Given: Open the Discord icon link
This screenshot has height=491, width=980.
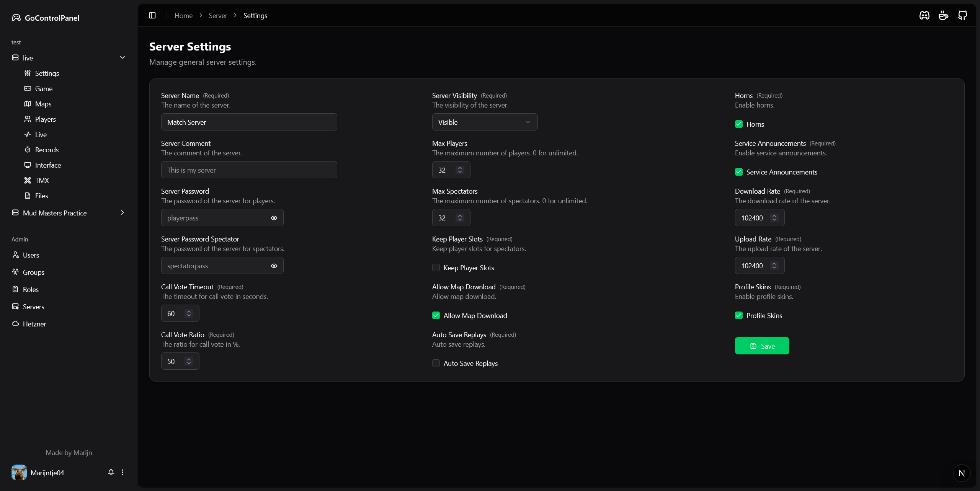Looking at the screenshot, I should [x=924, y=15].
